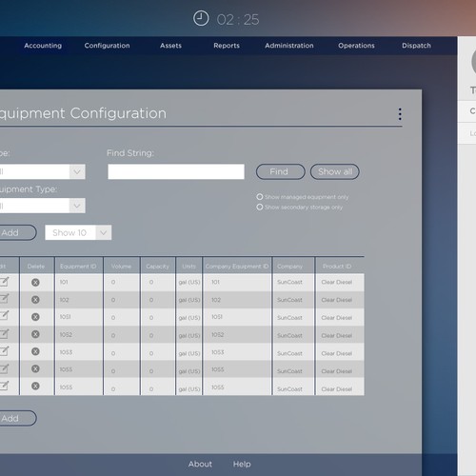Select Equipment ID cell 101
This screenshot has width=476, height=476.
pos(64,282)
